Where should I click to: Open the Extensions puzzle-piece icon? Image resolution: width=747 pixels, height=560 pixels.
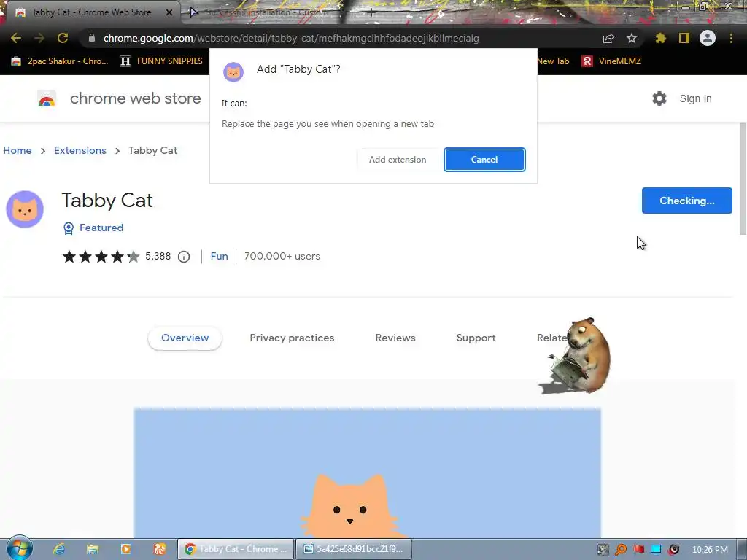tap(660, 38)
